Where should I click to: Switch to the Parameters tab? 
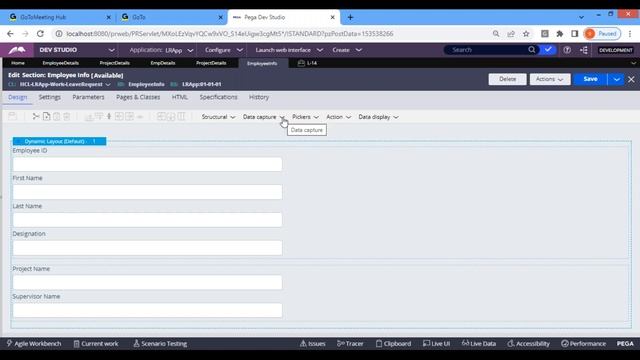88,97
